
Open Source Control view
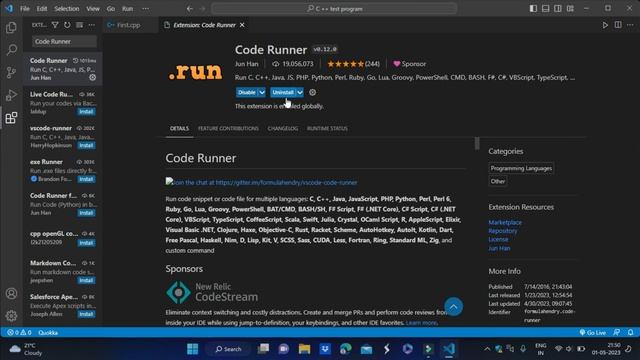click(x=11, y=73)
